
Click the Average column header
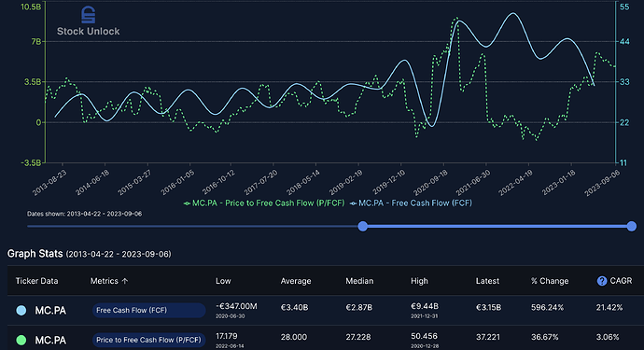tap(296, 281)
